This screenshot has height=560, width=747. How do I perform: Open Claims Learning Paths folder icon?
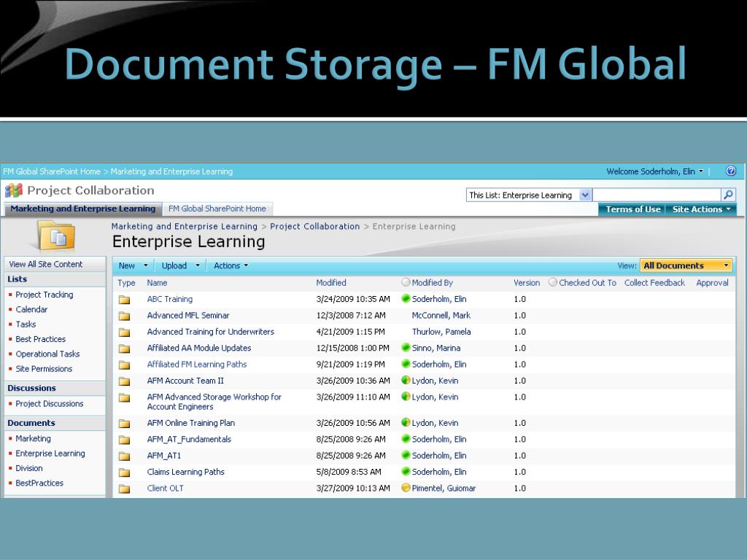(124, 472)
